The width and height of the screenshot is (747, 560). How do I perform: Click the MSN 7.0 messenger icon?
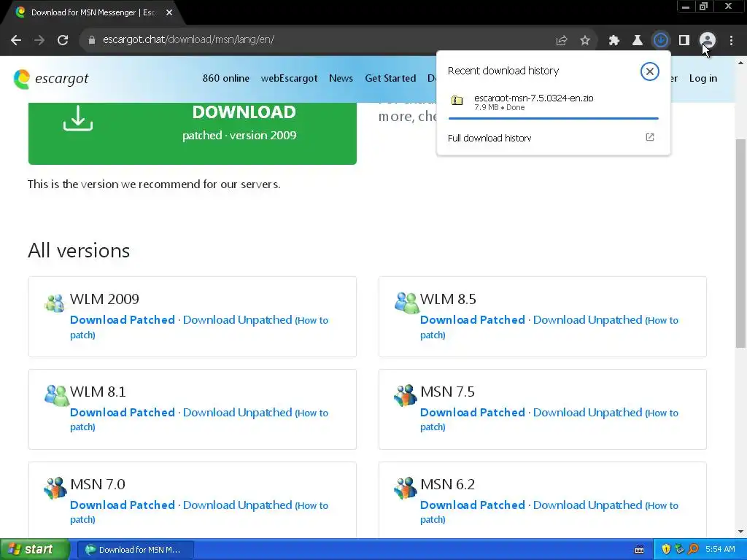(55, 488)
